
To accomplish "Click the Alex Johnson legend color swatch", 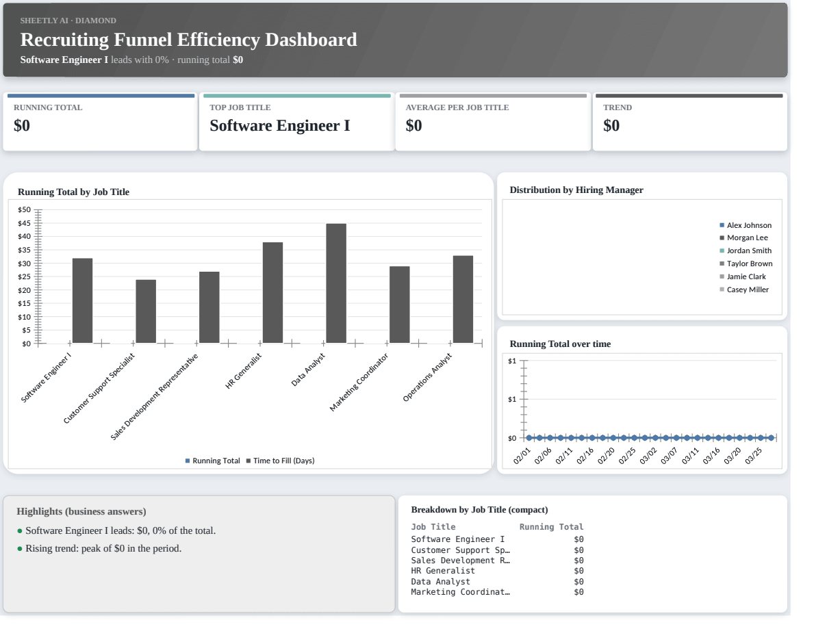I will (722, 225).
